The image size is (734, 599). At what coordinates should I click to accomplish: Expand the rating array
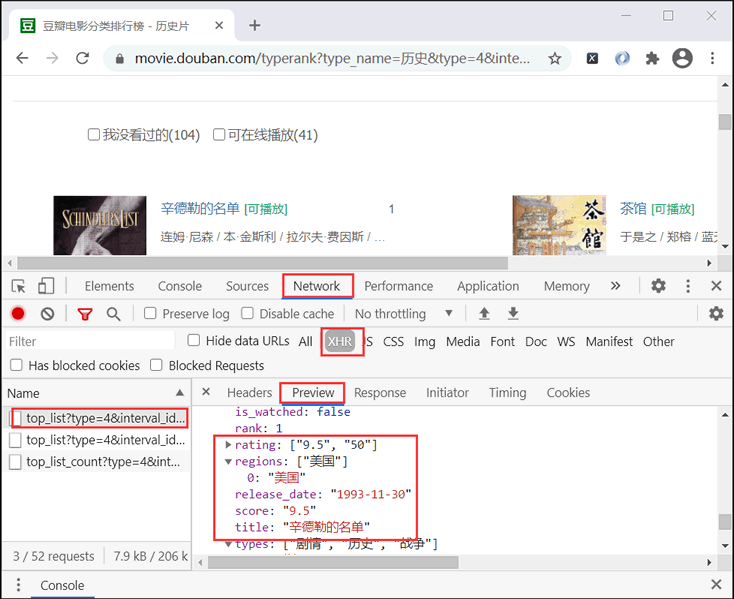coord(228,444)
